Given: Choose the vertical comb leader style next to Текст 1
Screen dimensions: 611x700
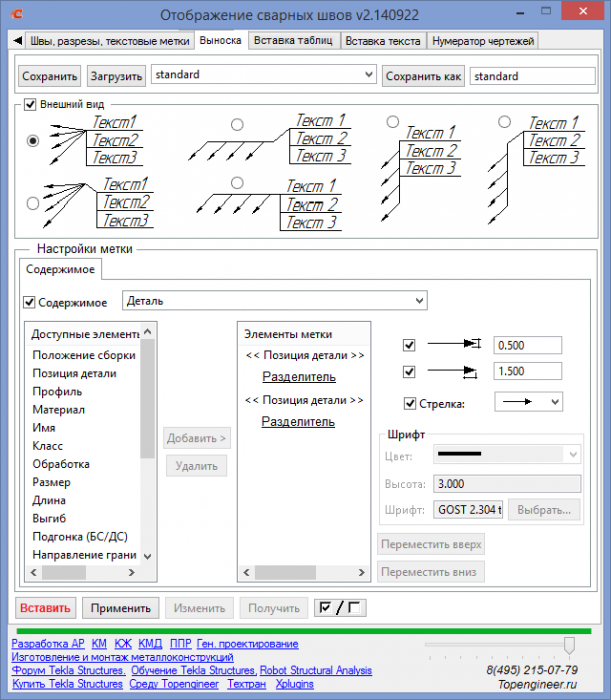Looking at the screenshot, I should click(392, 121).
